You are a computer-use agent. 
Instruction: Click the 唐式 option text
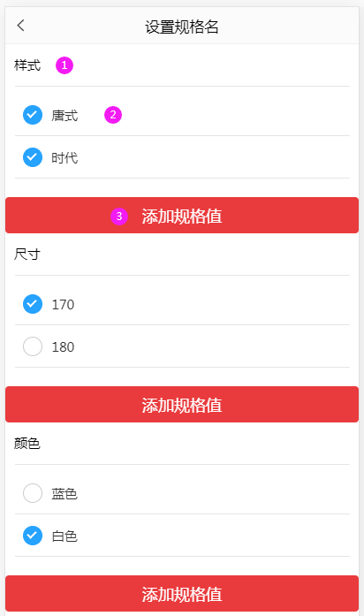64,116
